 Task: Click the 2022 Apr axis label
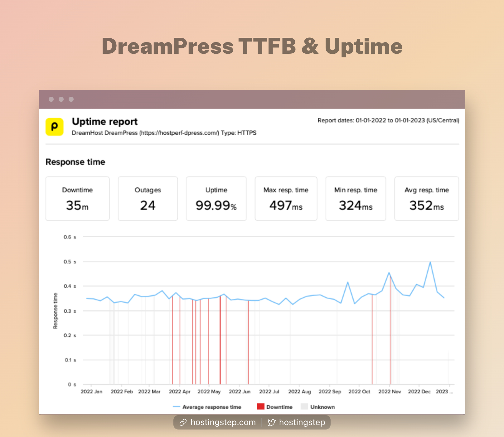click(180, 391)
